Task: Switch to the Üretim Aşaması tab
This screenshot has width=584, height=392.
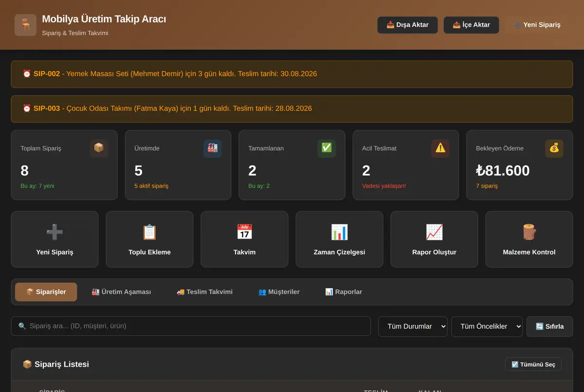Action: coord(121,292)
